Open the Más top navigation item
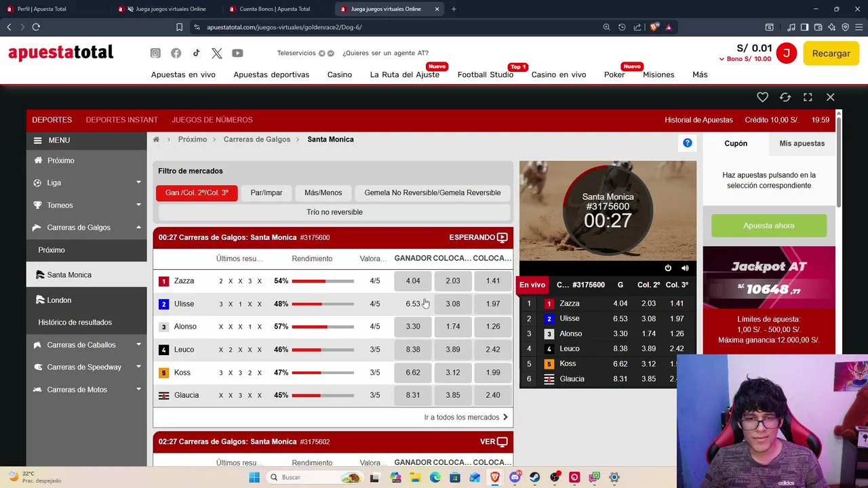Screen dimensions: 868x488 700,75
